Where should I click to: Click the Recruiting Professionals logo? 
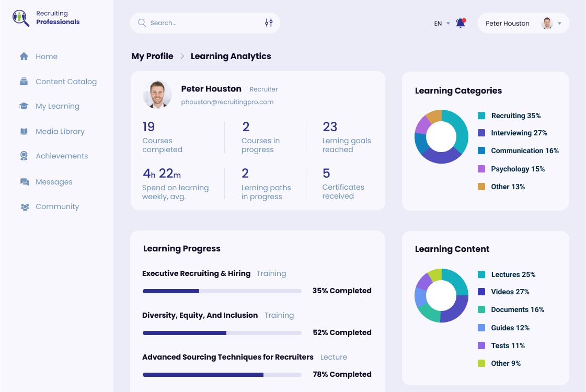tap(46, 18)
